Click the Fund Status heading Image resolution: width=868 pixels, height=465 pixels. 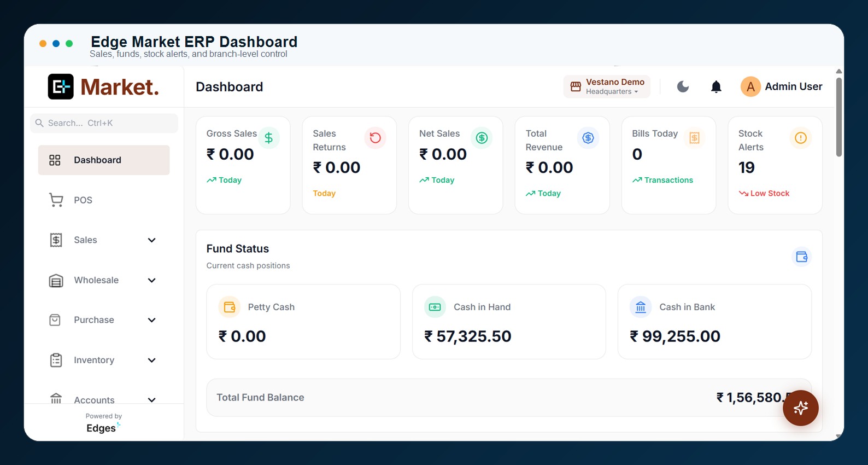238,249
